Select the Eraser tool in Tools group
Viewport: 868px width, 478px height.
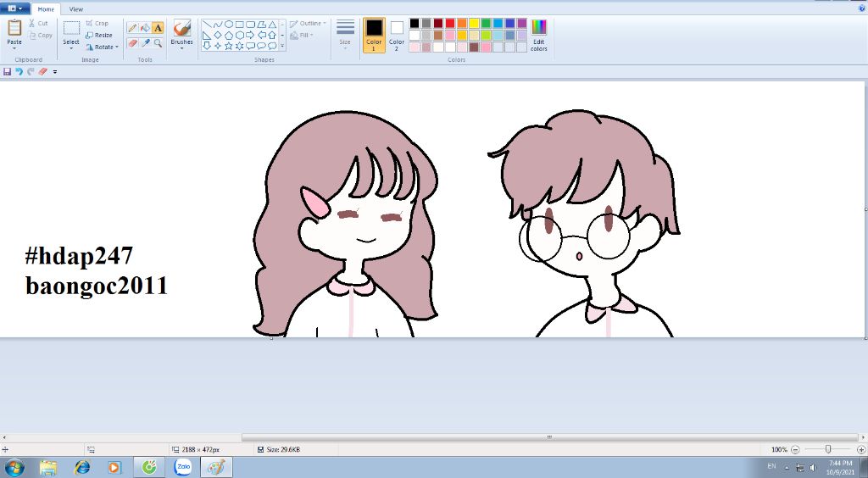[x=132, y=42]
